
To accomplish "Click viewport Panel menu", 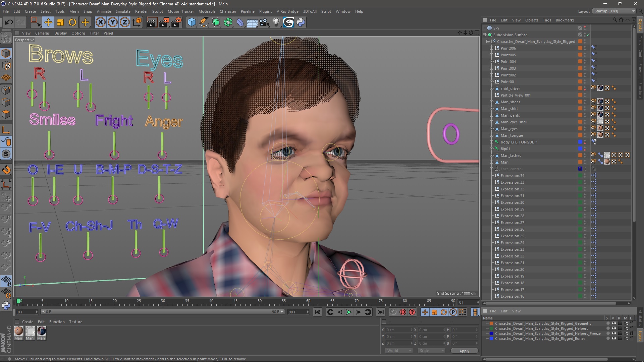I will pos(108,33).
